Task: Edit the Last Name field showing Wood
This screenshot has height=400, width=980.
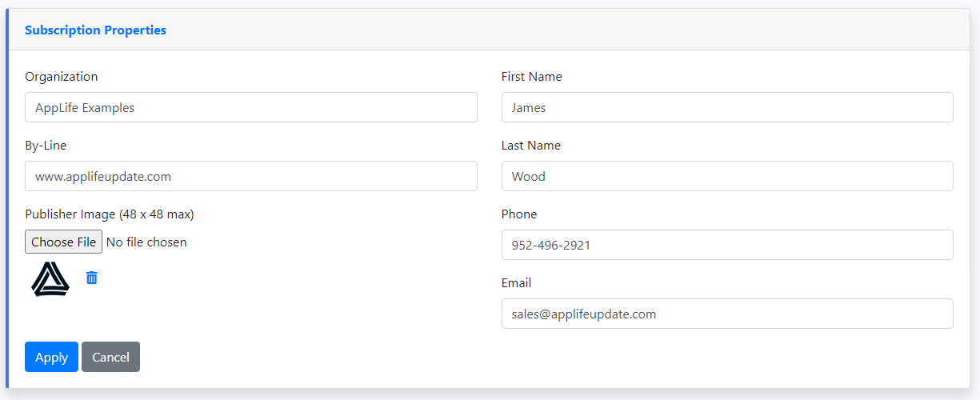Action: (x=727, y=176)
